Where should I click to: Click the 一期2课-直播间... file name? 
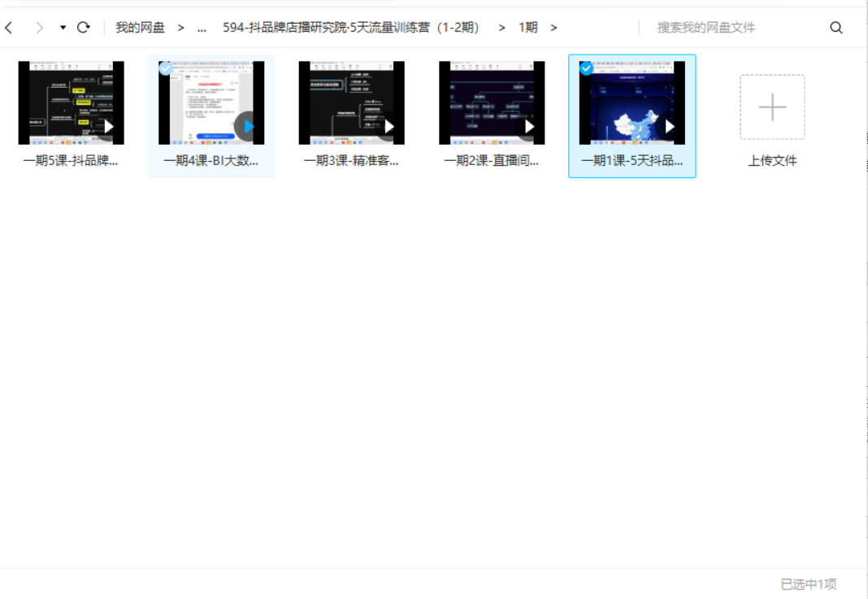[x=492, y=161]
